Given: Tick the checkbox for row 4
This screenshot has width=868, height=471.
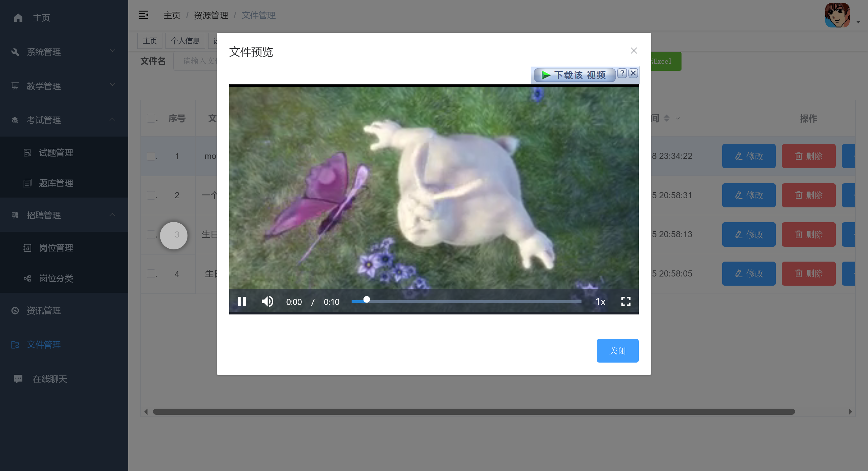Looking at the screenshot, I should click(151, 274).
